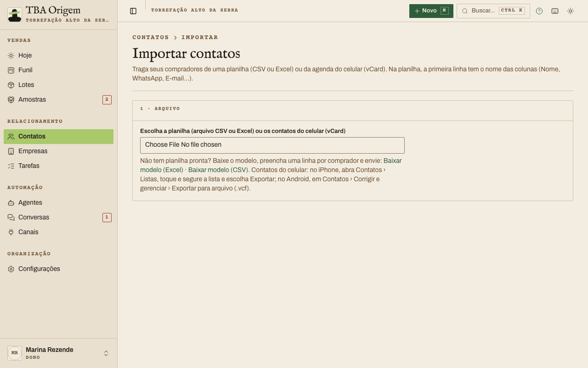Click the Marina Rezende name
Image resolution: width=588 pixels, height=368 pixels.
[x=50, y=350]
